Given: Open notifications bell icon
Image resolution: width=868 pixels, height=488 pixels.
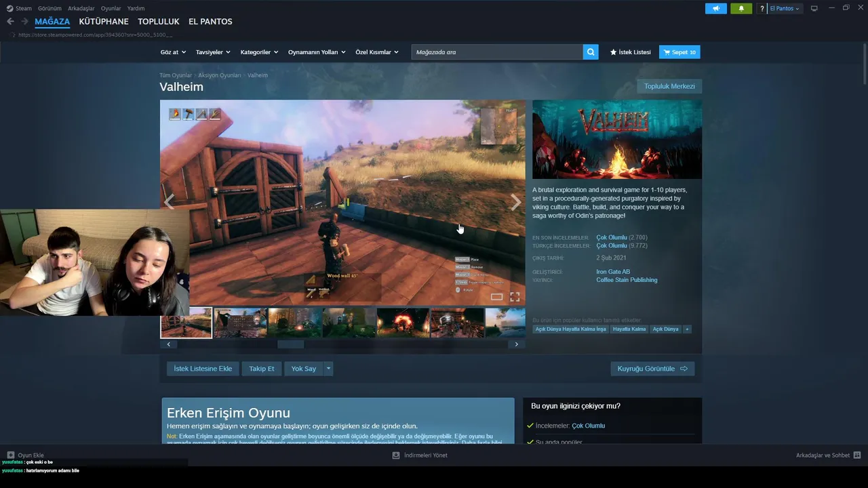Looking at the screenshot, I should pyautogui.click(x=741, y=9).
